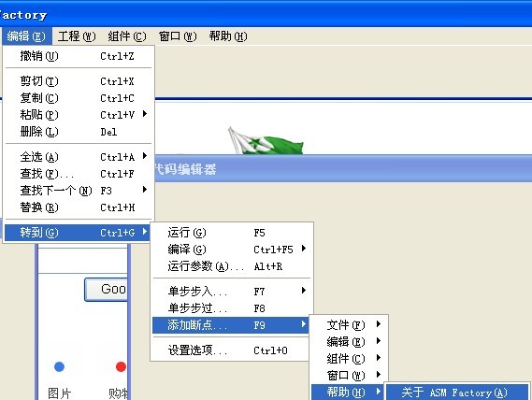Expand submenu arrow beside 单步步入

tap(304, 291)
